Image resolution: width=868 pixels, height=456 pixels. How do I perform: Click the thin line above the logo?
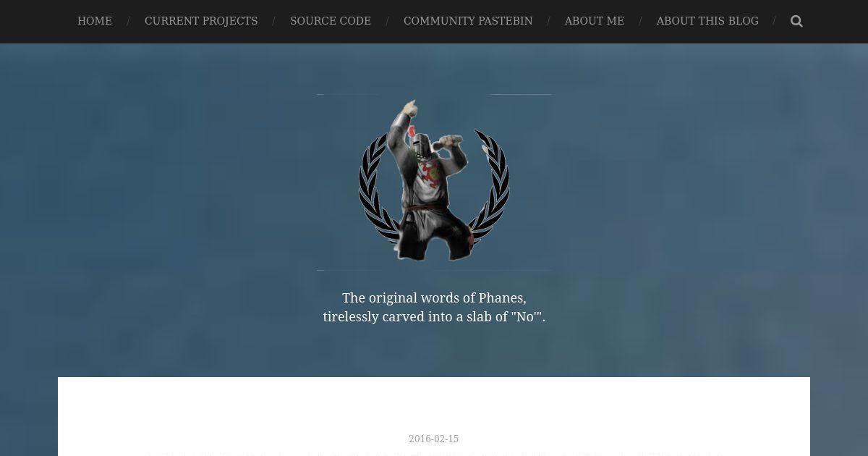click(434, 94)
